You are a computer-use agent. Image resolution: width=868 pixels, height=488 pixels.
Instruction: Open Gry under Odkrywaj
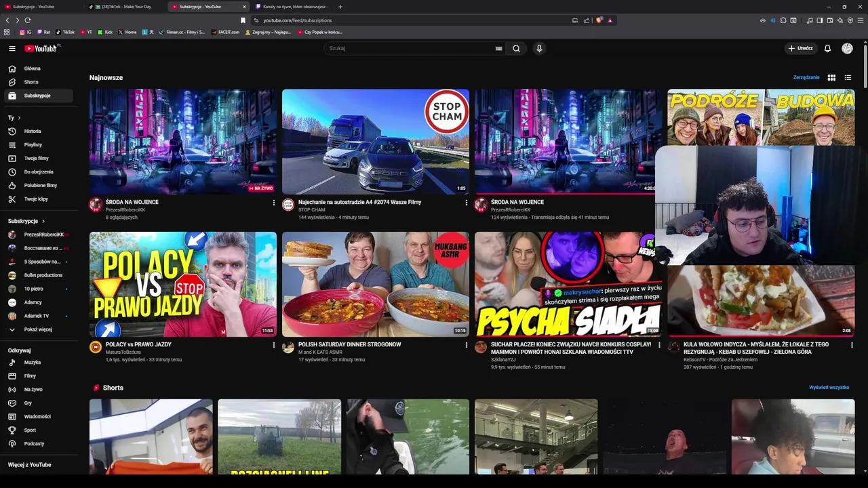(37, 403)
